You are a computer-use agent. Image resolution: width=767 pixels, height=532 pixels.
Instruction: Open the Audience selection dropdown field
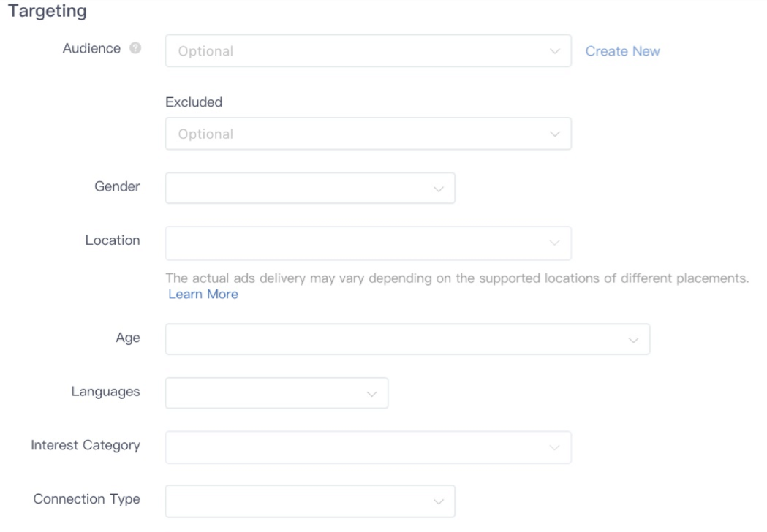358,51
